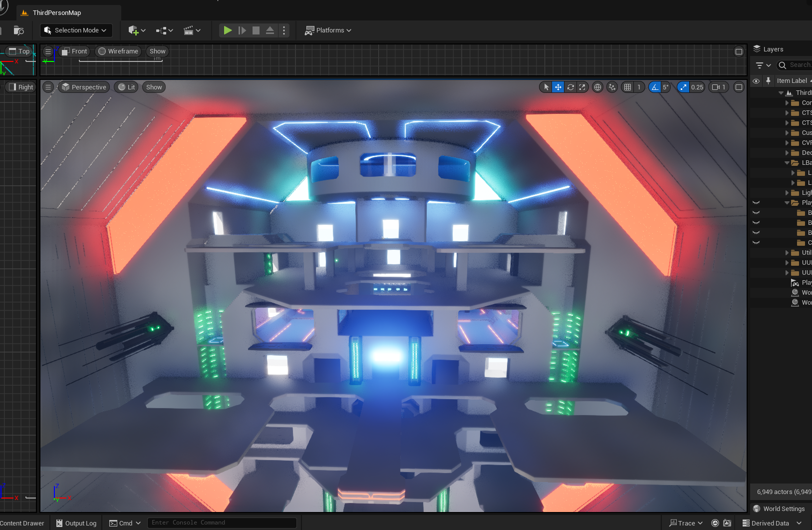Viewport: 812px width, 530px height.
Task: Switch to the rotate gizmo tool
Action: (x=570, y=87)
